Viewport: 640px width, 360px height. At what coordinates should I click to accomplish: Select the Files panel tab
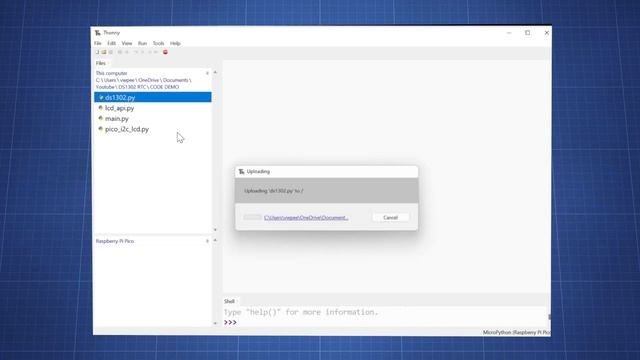coord(101,63)
